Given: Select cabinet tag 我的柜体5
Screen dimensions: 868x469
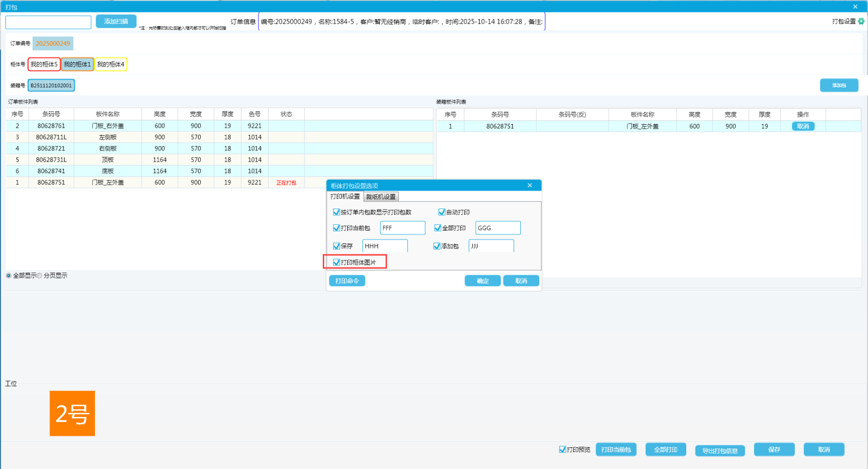Looking at the screenshot, I should (x=44, y=65).
